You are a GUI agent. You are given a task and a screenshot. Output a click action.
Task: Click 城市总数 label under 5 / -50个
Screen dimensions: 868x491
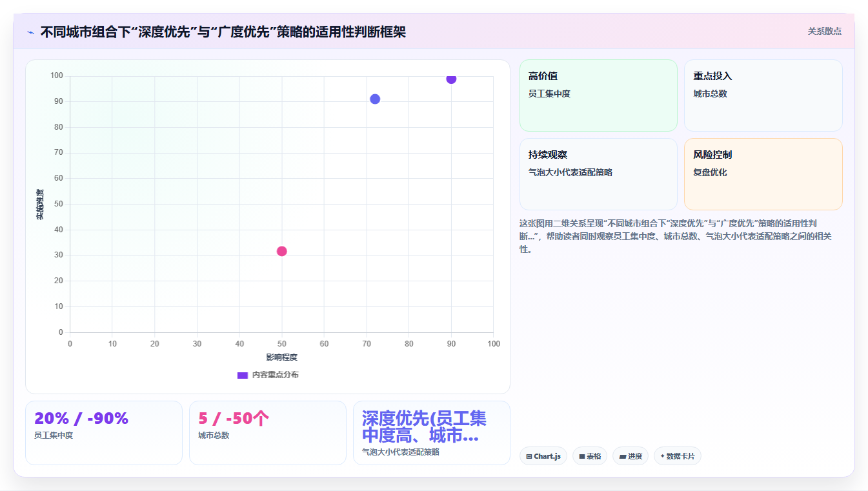(x=214, y=436)
